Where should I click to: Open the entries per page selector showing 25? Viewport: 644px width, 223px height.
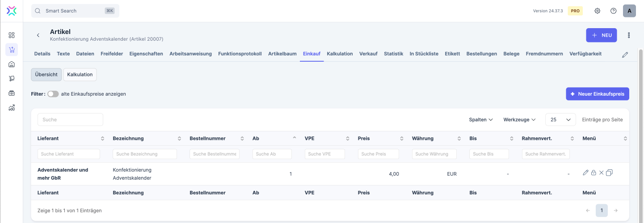tap(560, 120)
